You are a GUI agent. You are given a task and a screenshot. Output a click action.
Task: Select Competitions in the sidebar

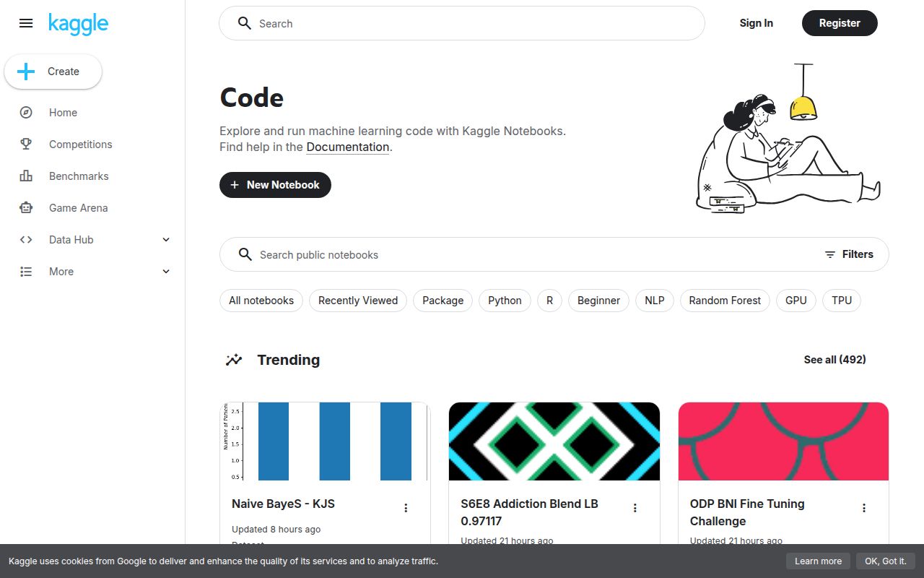pos(92,144)
